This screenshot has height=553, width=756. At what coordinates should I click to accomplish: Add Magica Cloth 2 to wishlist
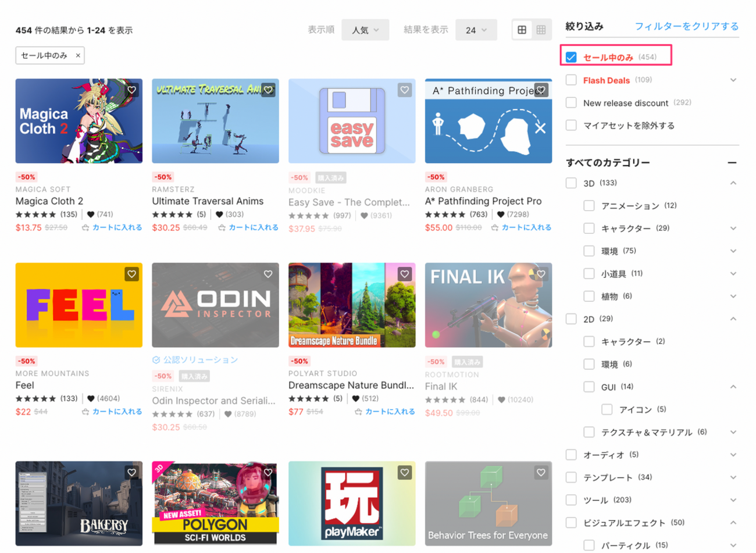[x=132, y=90]
